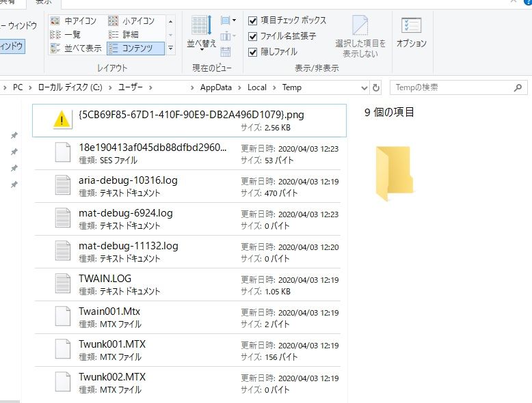
Task: Open the オプション folder options icon
Action: (411, 31)
